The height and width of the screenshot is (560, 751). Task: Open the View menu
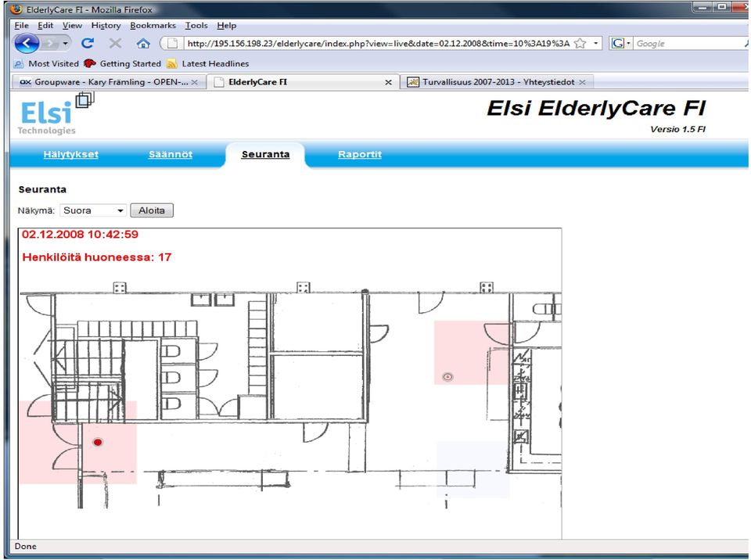[x=72, y=25]
